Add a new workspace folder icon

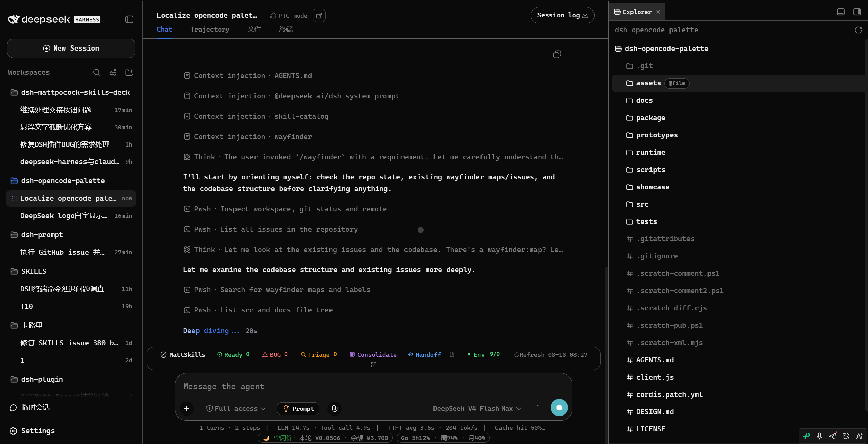tap(129, 72)
